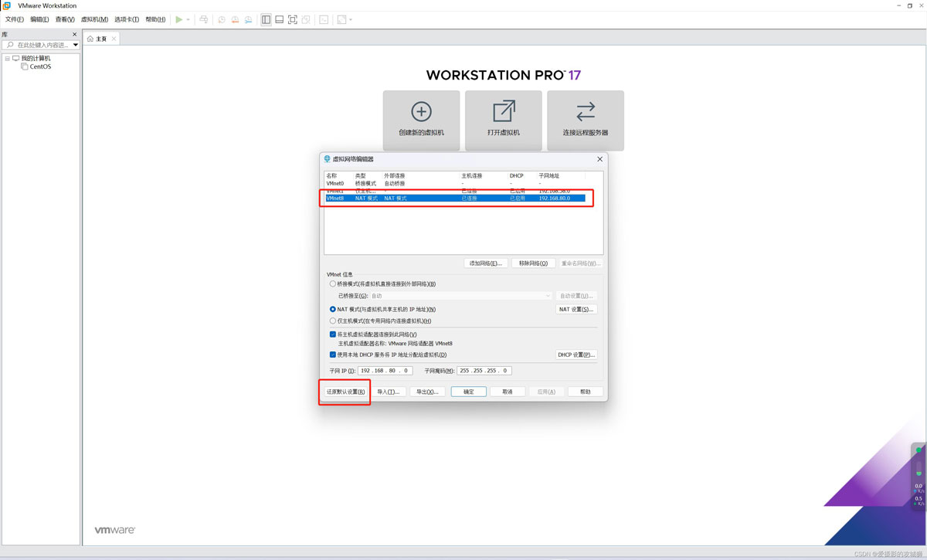The width and height of the screenshot is (927, 560).
Task: Toggle connect host virtual adapter checkbox
Action: tap(333, 334)
